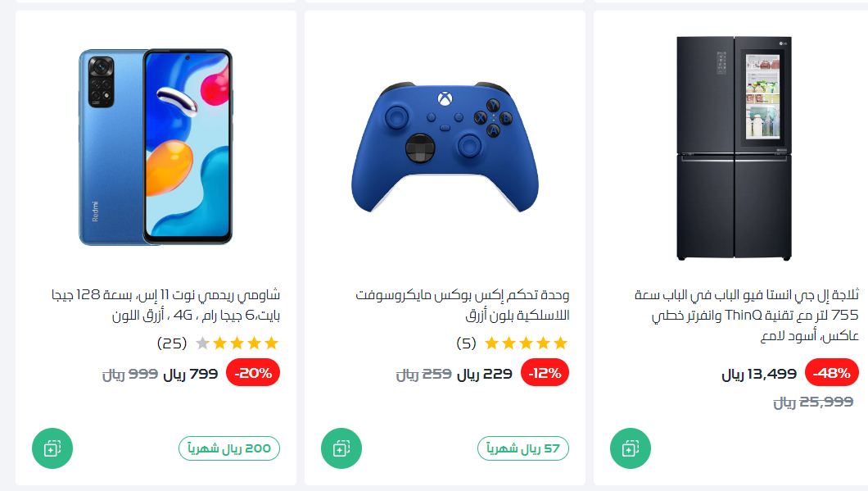Screen dimensions: 868x491
Task: Click star rating on Redmi phone
Action: tap(237, 343)
